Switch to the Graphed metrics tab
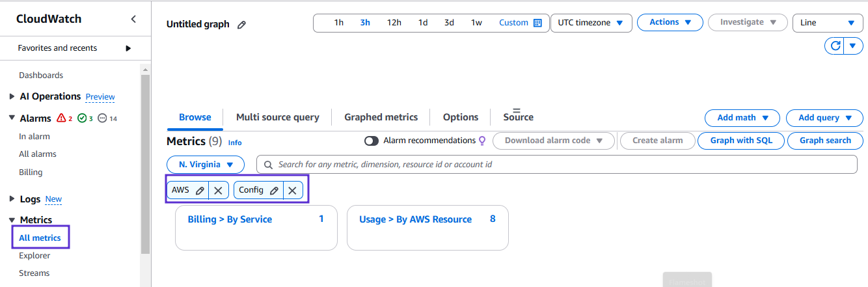This screenshot has width=868, height=287. 381,117
